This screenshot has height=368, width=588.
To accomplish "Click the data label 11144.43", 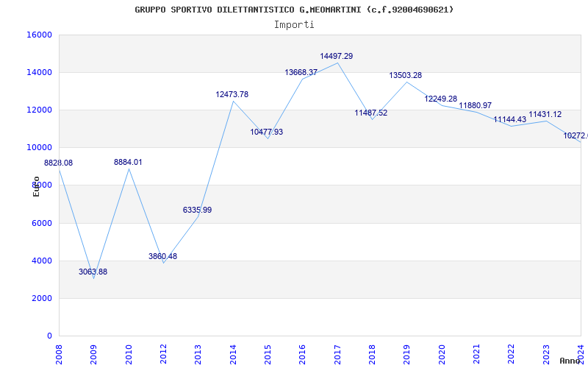I will (509, 119).
